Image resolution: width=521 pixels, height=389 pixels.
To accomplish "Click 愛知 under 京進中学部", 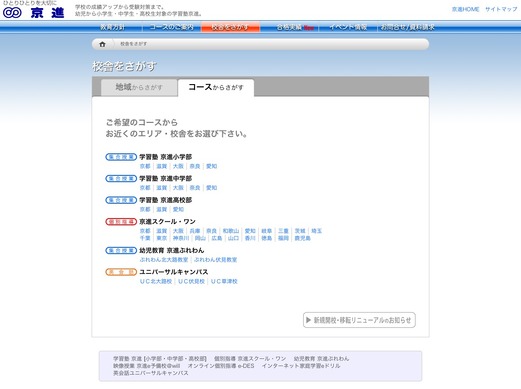I will 211,188.
